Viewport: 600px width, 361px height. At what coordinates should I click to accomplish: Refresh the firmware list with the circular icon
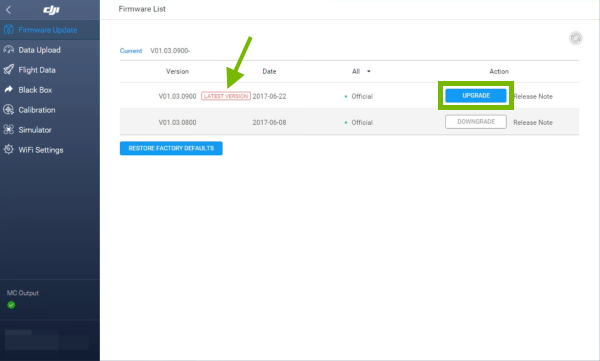click(576, 38)
